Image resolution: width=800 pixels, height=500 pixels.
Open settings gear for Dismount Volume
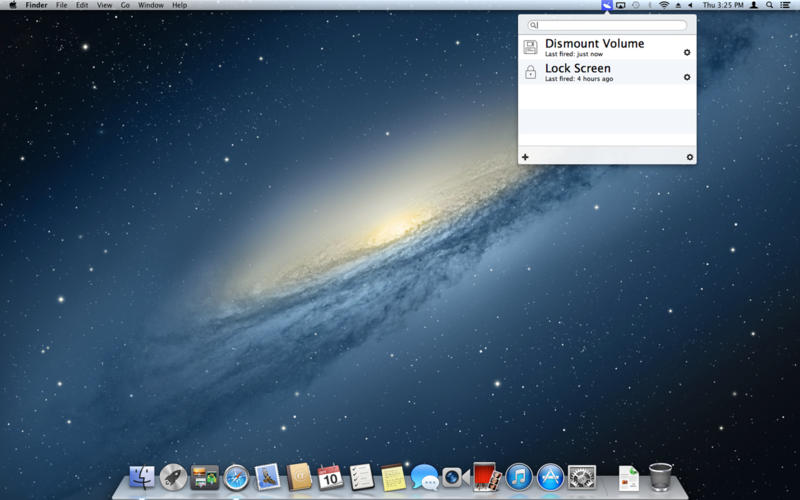tap(687, 52)
